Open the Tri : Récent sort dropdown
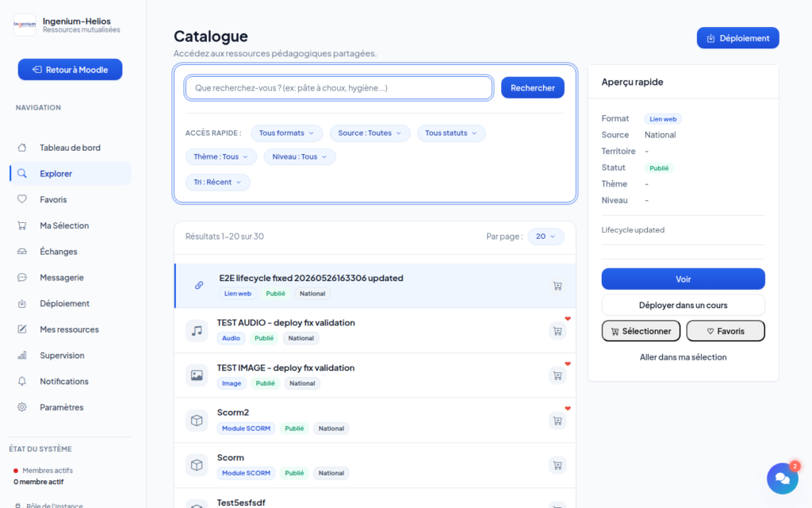Image resolution: width=812 pixels, height=508 pixels. 217,182
